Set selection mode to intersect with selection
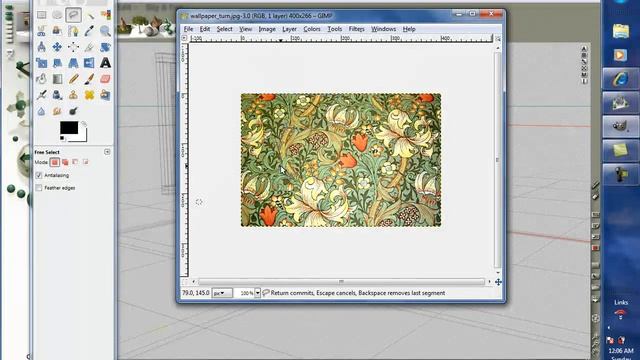 click(x=85, y=162)
